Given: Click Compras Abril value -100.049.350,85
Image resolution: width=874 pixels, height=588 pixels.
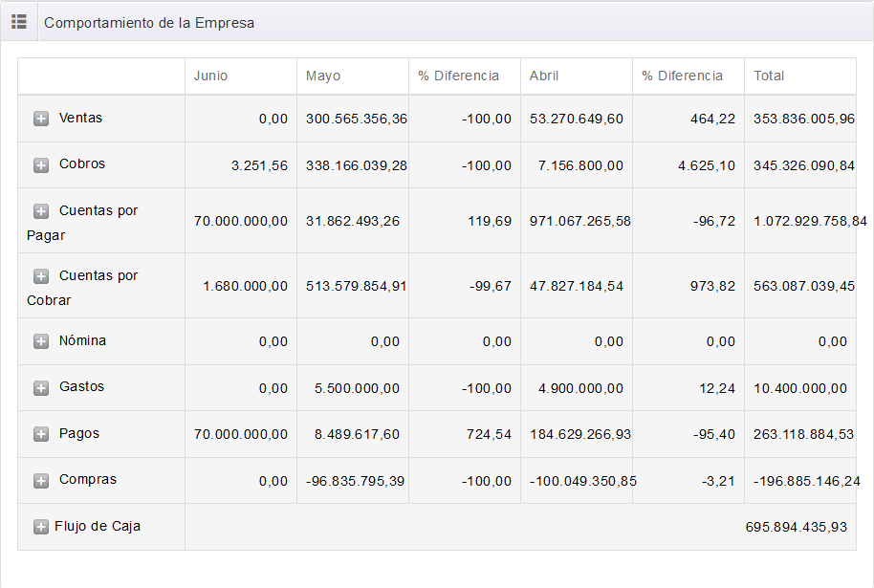Looking at the screenshot, I should 582,481.
